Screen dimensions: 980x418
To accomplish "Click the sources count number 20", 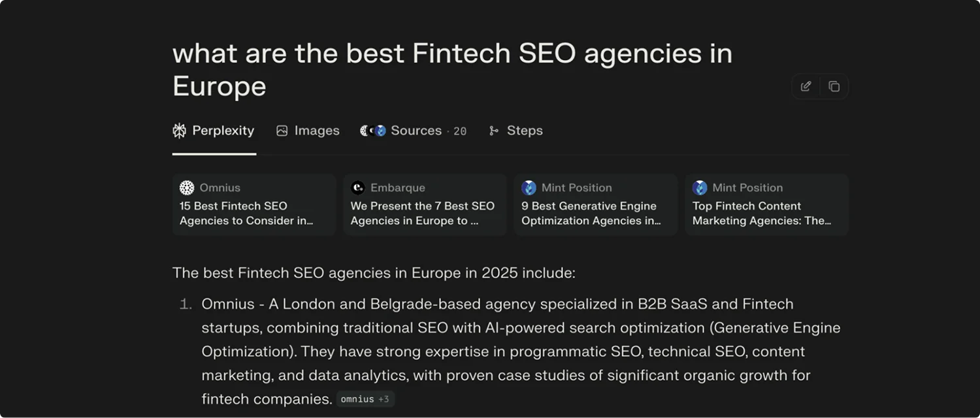I will click(460, 131).
